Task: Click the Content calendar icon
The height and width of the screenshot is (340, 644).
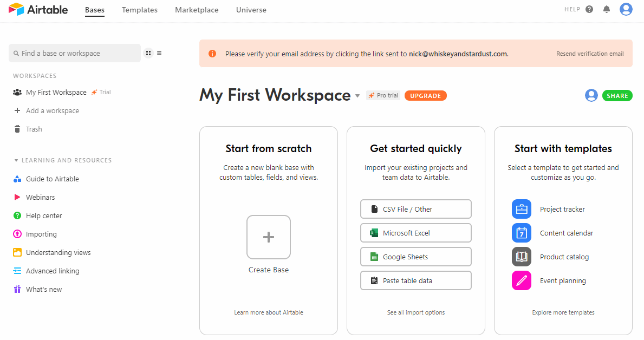Action: click(522, 233)
